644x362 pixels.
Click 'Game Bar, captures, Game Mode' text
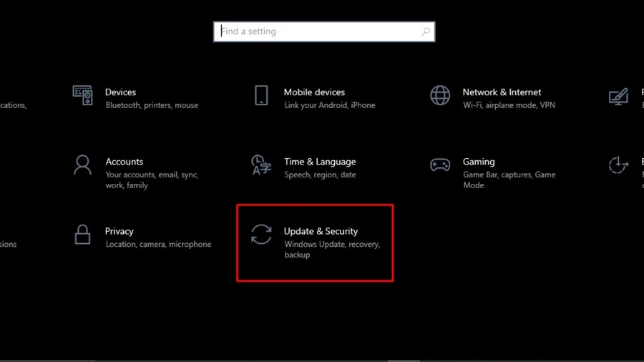[x=509, y=180]
